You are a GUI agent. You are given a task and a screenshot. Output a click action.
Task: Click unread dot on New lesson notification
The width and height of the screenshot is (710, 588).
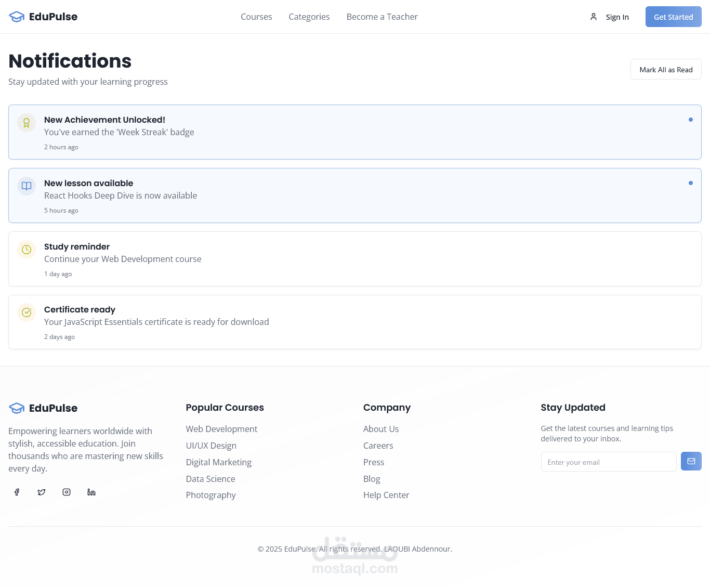(x=691, y=183)
